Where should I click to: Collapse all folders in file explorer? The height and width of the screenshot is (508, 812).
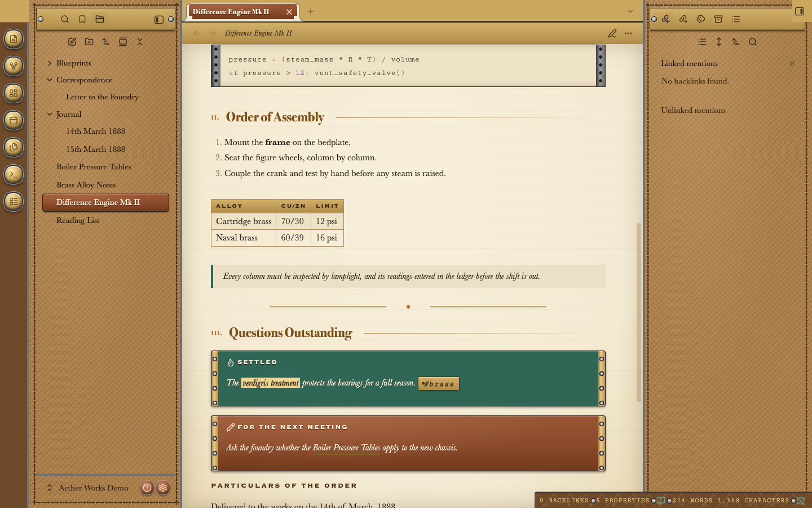[x=140, y=42]
